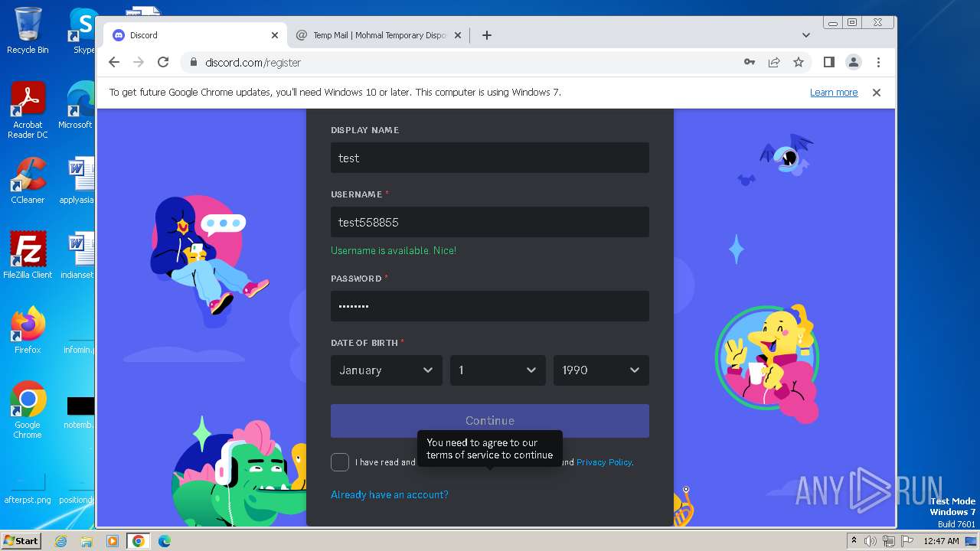Viewport: 980px width, 551px height.
Task: Open Internet Explorer from the taskbar
Action: 60,541
